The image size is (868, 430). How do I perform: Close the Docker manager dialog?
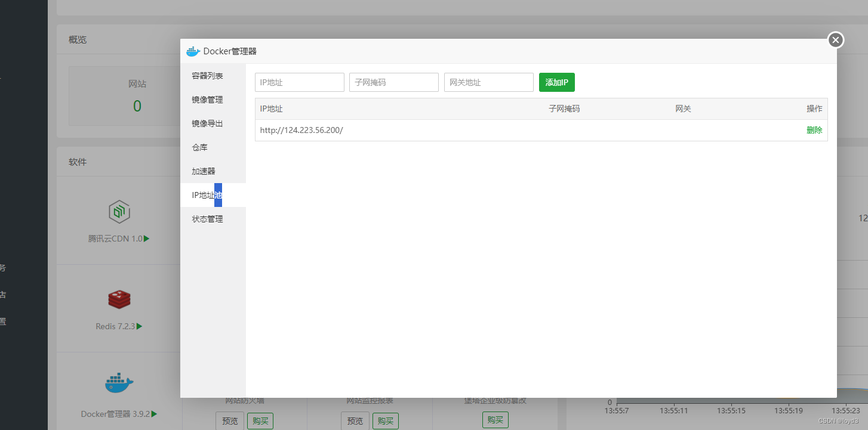[836, 40]
